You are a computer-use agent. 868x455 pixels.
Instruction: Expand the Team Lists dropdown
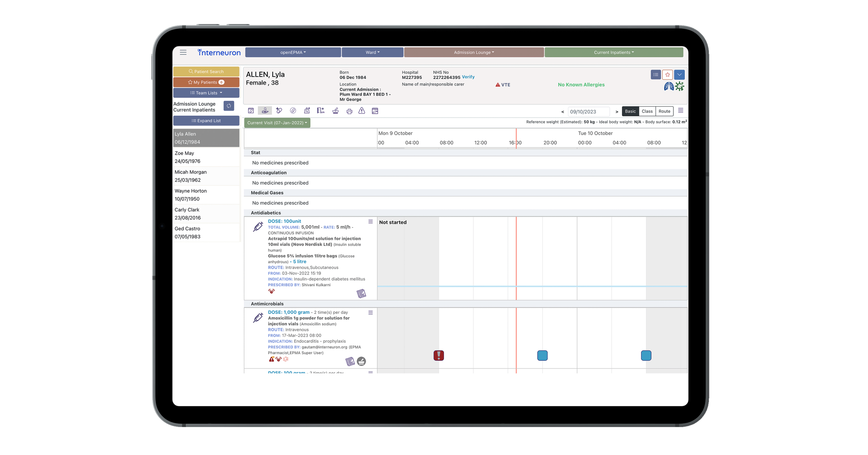pos(206,93)
